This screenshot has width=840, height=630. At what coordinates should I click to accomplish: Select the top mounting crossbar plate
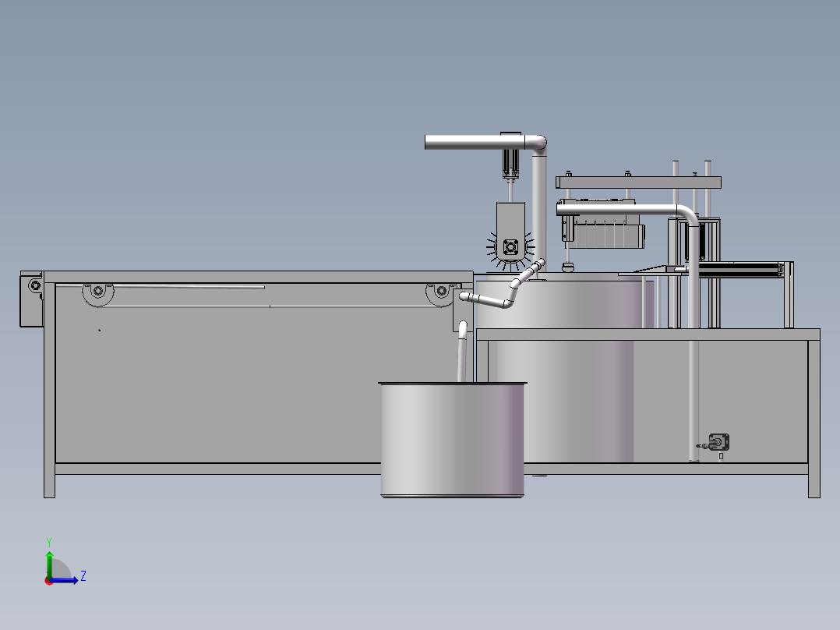point(639,183)
